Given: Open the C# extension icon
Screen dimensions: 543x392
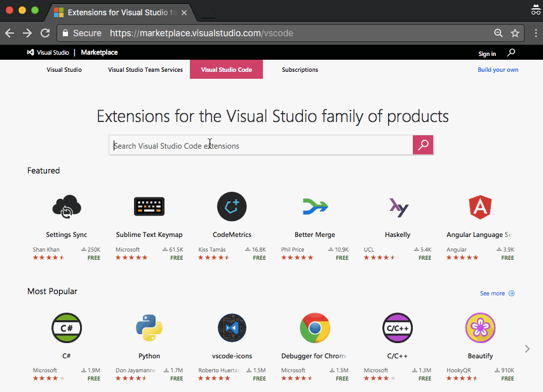Looking at the screenshot, I should point(67,328).
